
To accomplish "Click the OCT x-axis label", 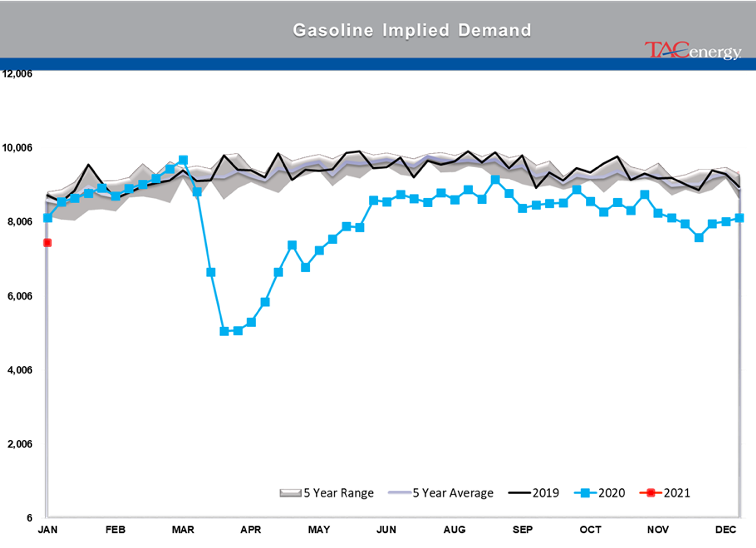I will 590,530.
